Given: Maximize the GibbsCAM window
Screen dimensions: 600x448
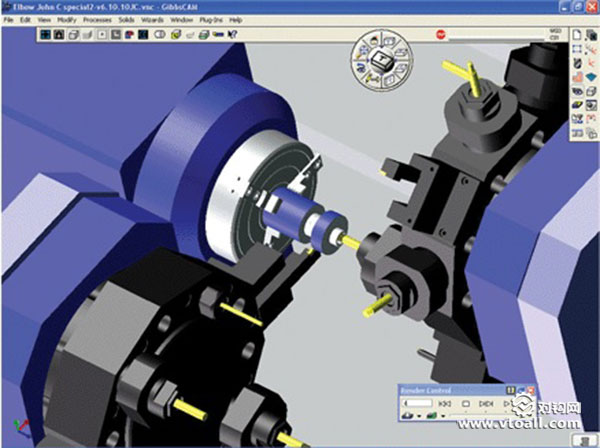Looking at the screenshot, I should click(x=579, y=7).
